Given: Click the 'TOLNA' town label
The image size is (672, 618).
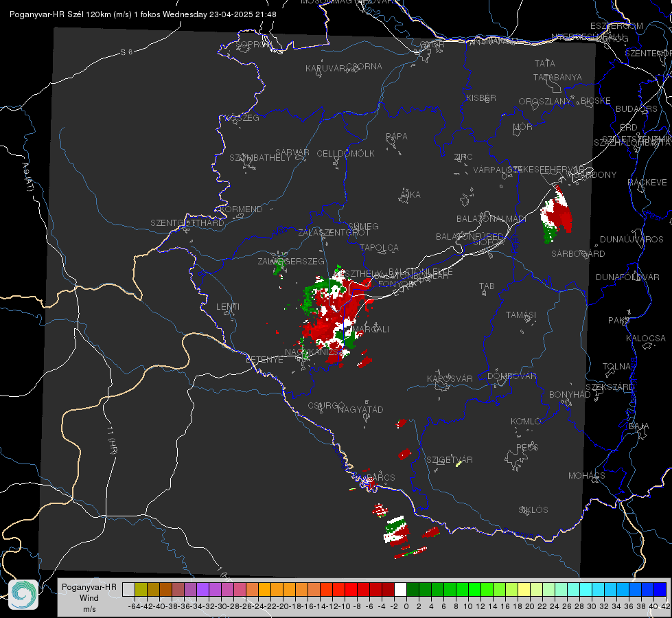Looking at the screenshot, I should pyautogui.click(x=616, y=367).
